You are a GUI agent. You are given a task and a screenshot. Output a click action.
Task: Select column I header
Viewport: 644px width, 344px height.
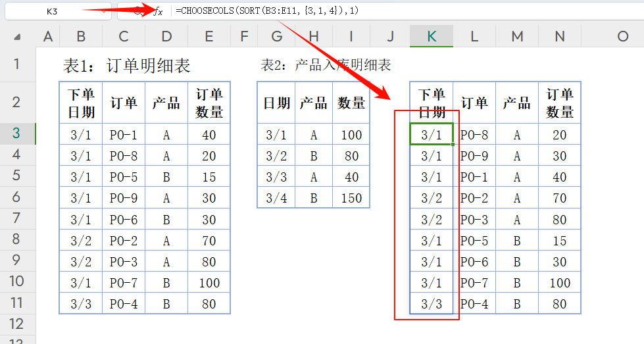(351, 37)
